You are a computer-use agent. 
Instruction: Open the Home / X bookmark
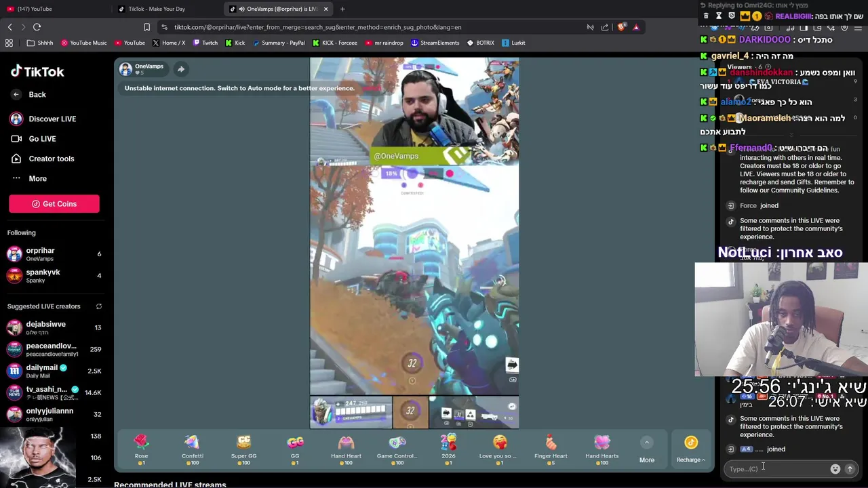coord(169,43)
